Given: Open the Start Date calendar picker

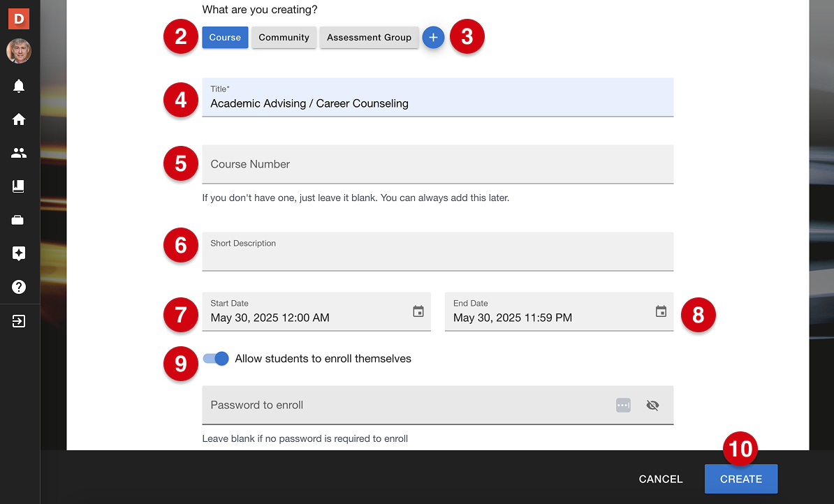Looking at the screenshot, I should pos(418,311).
